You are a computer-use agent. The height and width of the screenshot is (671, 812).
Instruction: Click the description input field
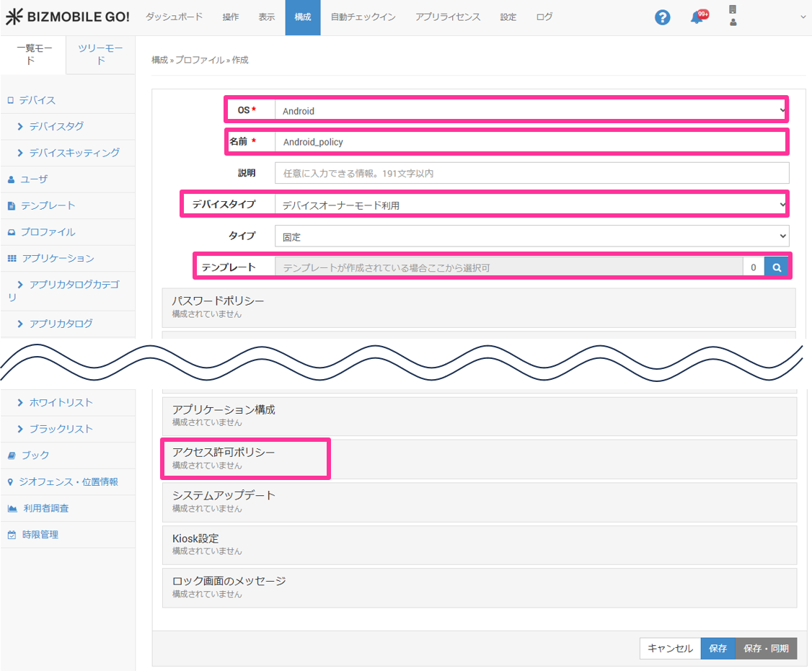[x=531, y=173]
